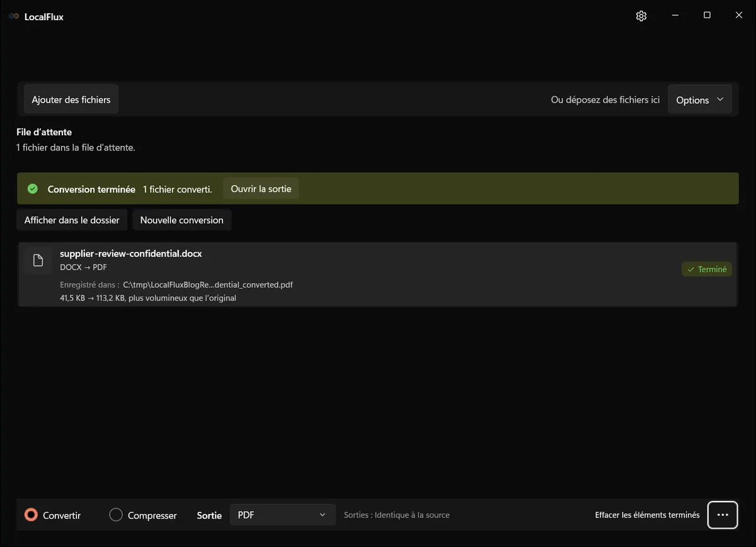This screenshot has width=756, height=547.
Task: Click the chevron arrow in Sortie combo box
Action: click(323, 515)
